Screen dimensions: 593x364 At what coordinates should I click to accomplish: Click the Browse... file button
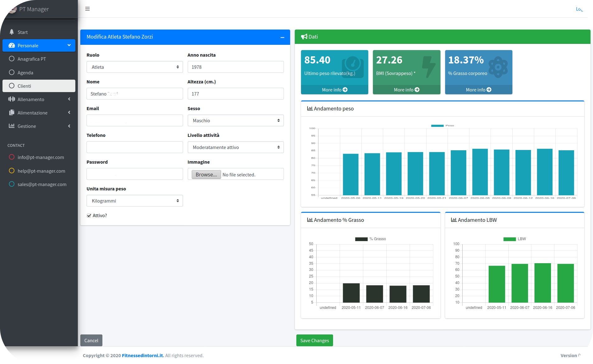(206, 175)
